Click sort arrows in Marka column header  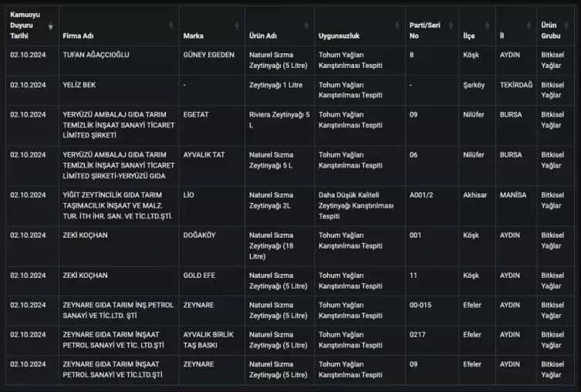pyautogui.click(x=238, y=26)
